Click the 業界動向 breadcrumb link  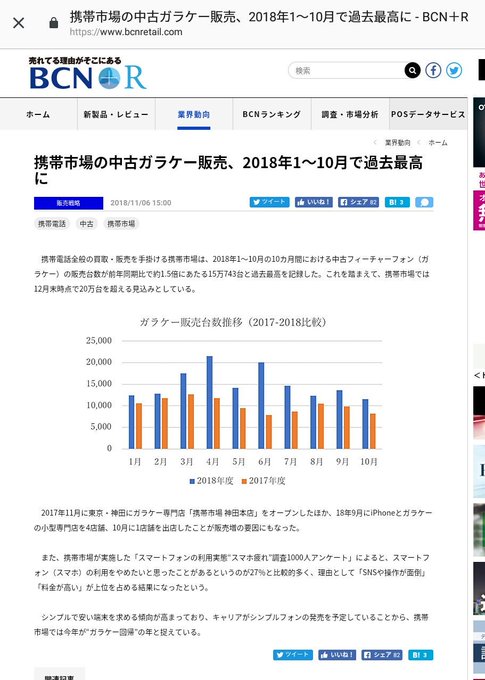(x=397, y=143)
